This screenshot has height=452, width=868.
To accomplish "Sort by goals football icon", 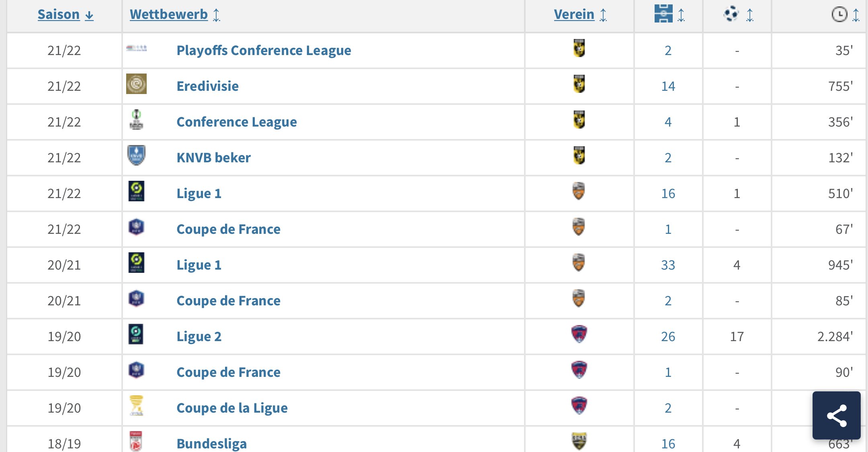I will tap(731, 14).
